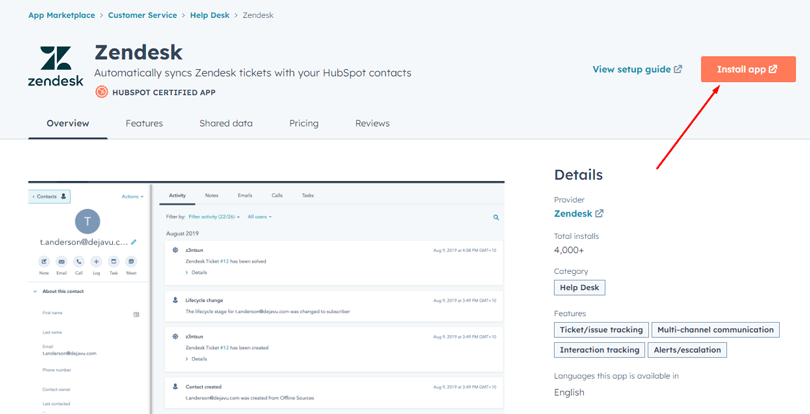
Task: Click the Contacts back button in preview
Action: tap(49, 196)
